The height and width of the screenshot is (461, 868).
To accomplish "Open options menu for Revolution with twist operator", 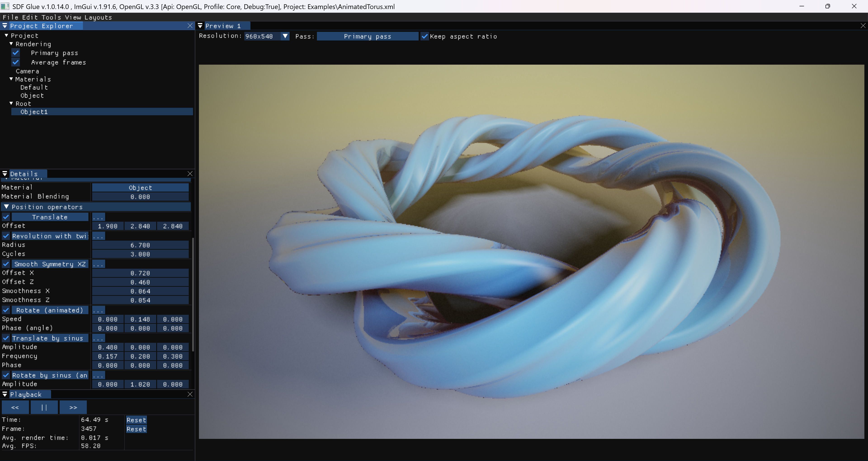I will pos(98,236).
